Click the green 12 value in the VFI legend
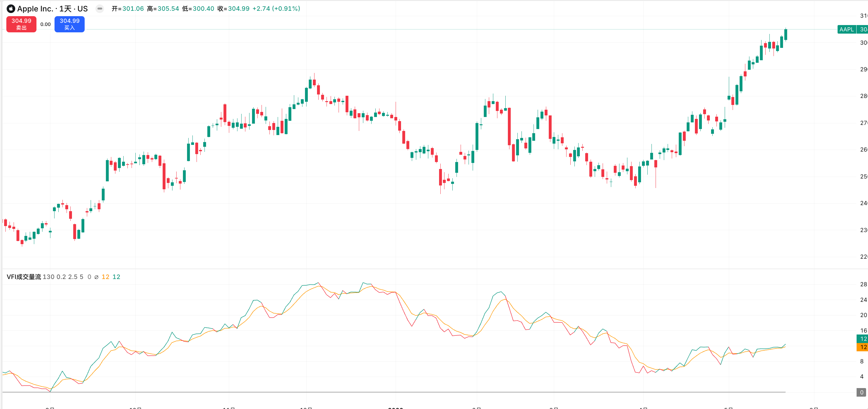The height and width of the screenshot is (409, 868). tap(116, 277)
